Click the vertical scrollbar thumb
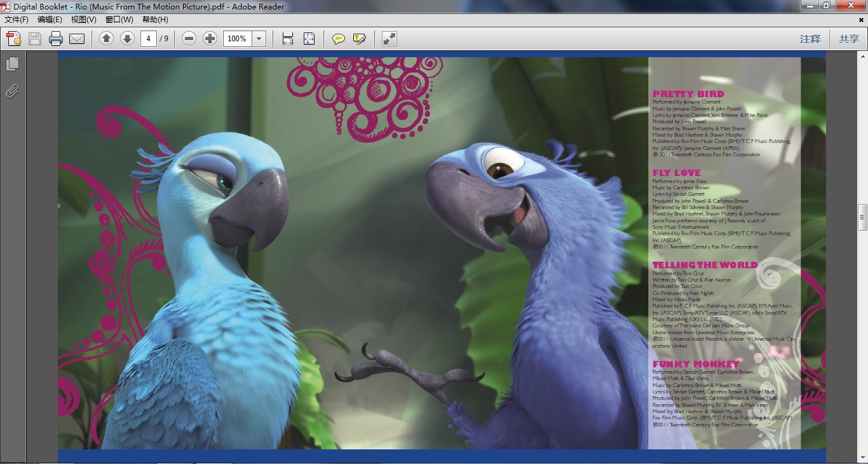868x464 pixels. tap(862, 217)
